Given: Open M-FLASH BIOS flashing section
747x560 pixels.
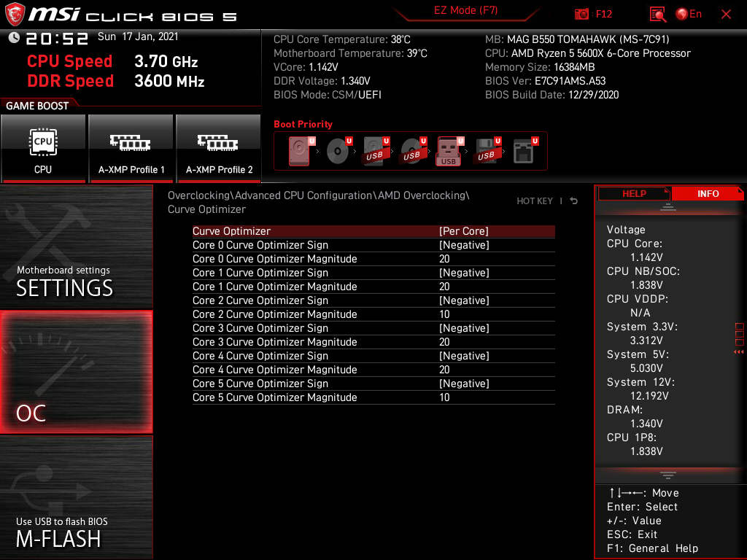Looking at the screenshot, I should coord(76,497).
